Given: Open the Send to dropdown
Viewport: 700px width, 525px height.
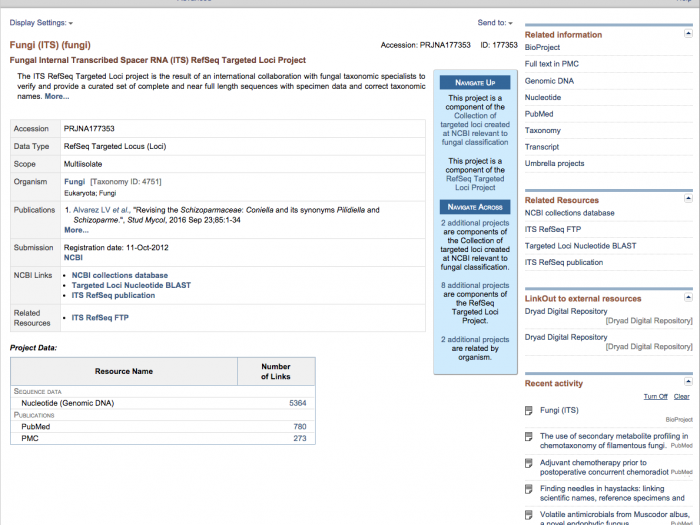Looking at the screenshot, I should click(x=495, y=23).
